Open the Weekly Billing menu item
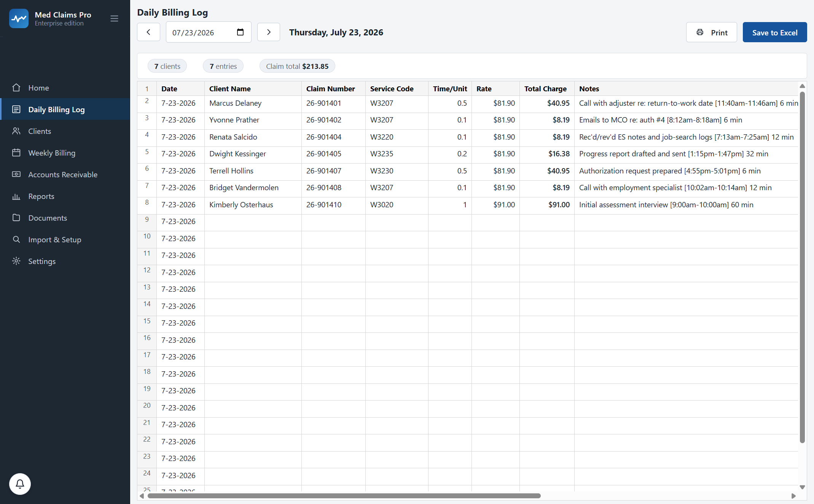Screen dimensions: 814x504 point(65,153)
